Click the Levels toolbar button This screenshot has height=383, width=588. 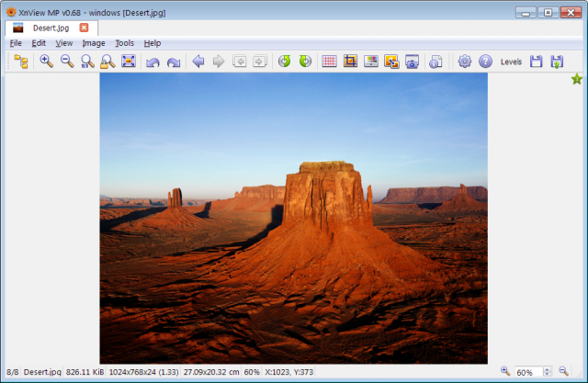511,62
